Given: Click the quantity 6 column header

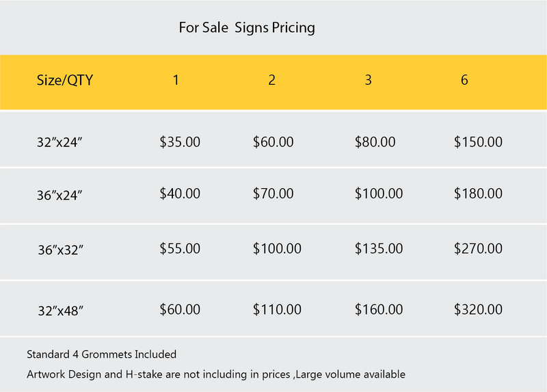Looking at the screenshot, I should click(x=464, y=79).
